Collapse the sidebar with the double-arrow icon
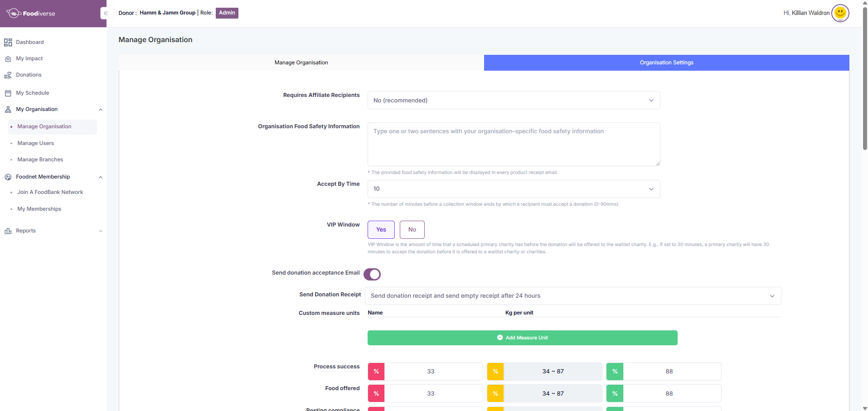This screenshot has width=868, height=411. tap(105, 13)
